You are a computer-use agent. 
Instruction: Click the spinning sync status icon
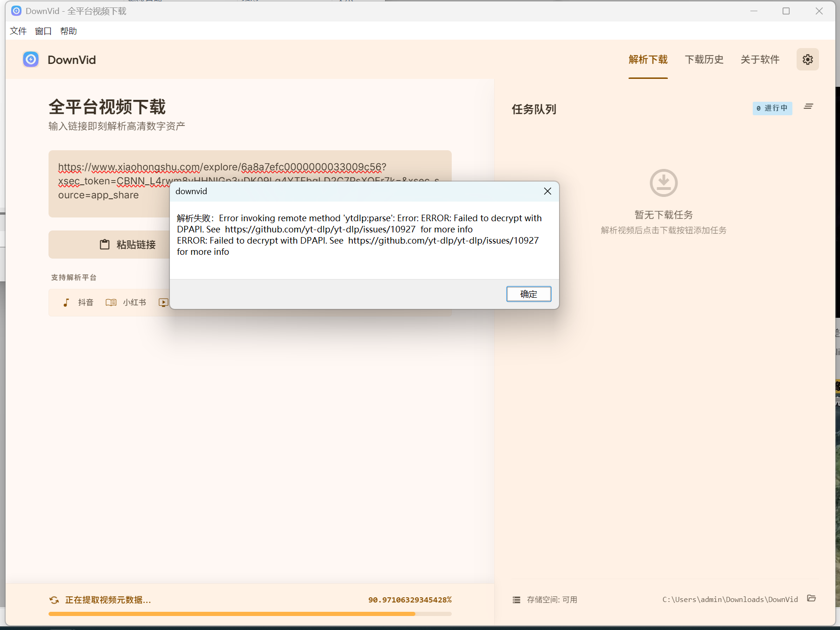pyautogui.click(x=54, y=600)
